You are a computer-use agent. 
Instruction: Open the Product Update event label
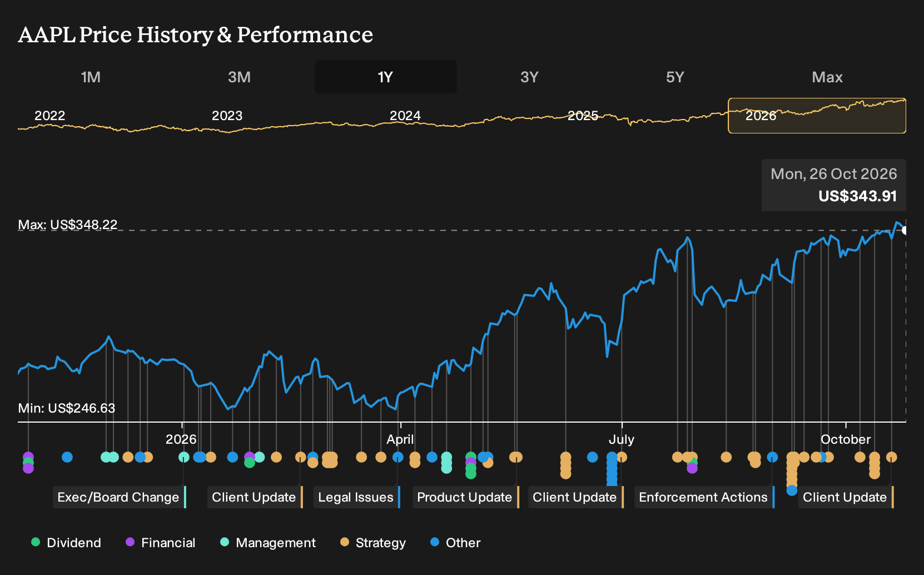tap(466, 497)
